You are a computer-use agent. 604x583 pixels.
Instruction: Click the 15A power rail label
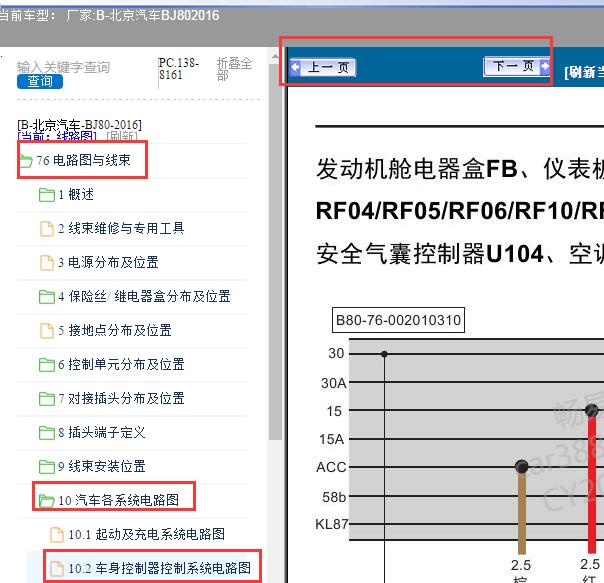pyautogui.click(x=332, y=439)
